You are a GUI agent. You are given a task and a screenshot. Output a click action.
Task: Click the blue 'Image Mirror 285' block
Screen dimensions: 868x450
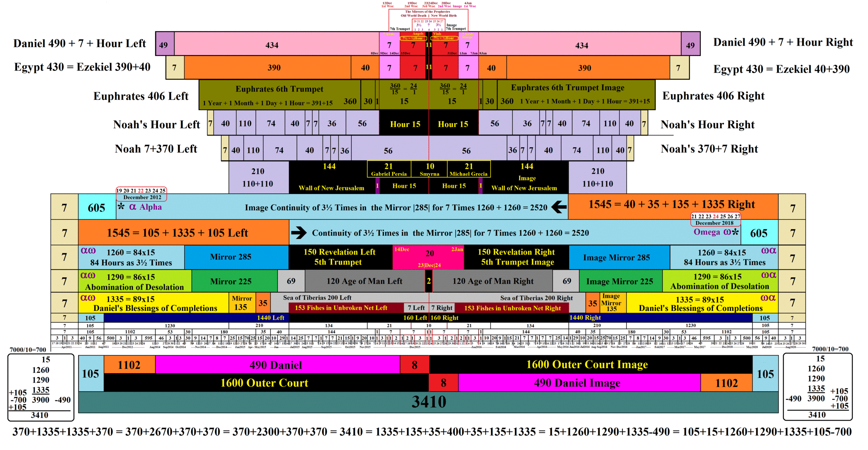(x=619, y=257)
